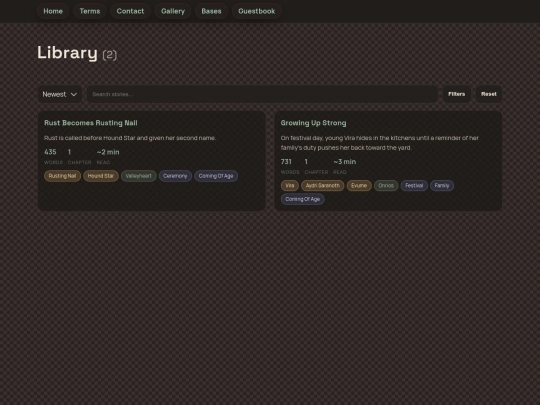Navigate to Bases
The width and height of the screenshot is (540, 405).
211,11
